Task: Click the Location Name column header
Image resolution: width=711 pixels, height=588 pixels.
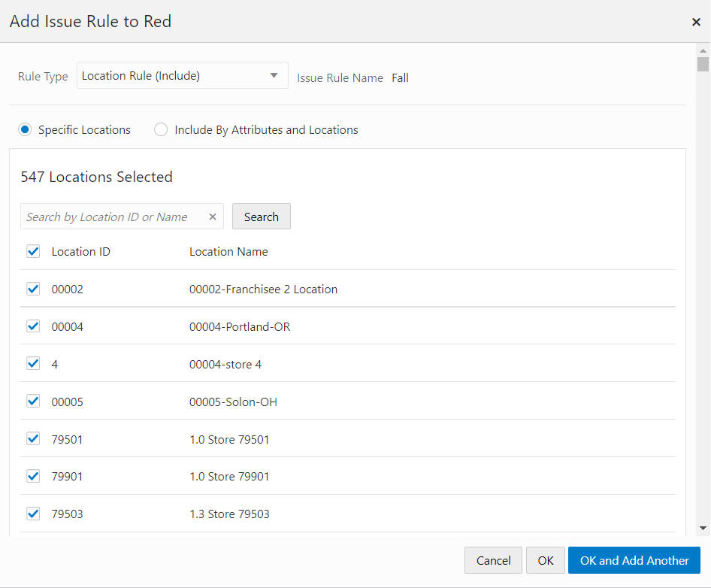Action: pyautogui.click(x=228, y=252)
